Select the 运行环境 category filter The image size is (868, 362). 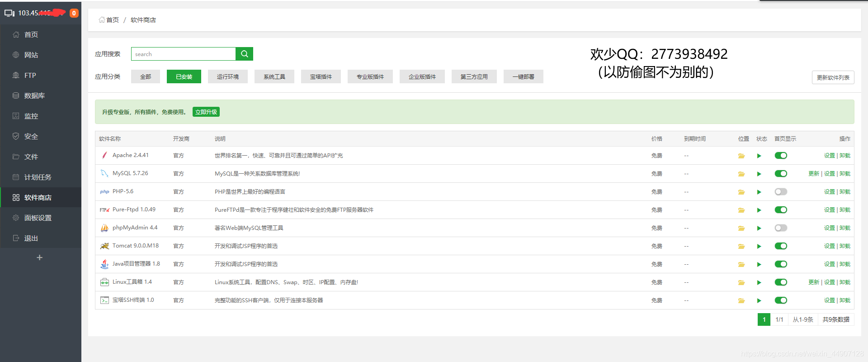coord(228,76)
